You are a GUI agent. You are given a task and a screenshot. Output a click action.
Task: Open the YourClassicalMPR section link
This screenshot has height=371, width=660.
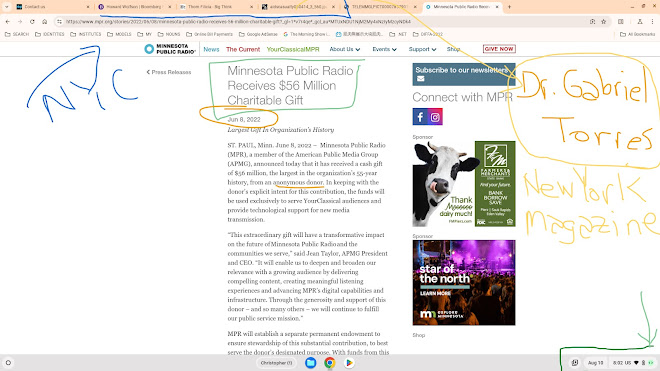click(x=293, y=49)
